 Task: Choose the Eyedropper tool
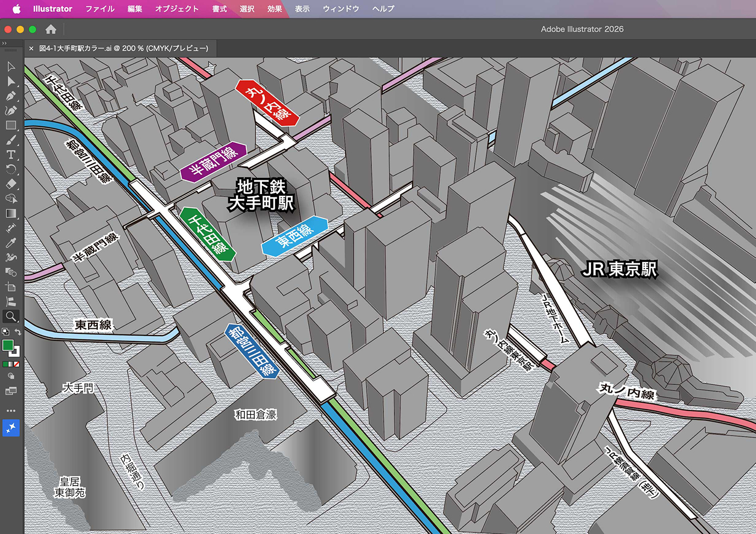point(10,243)
